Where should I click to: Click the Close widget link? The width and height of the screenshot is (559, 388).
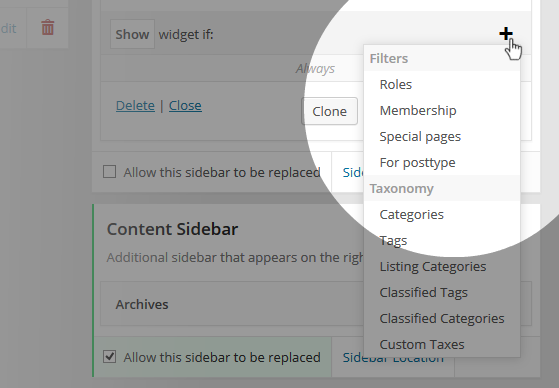pos(185,106)
